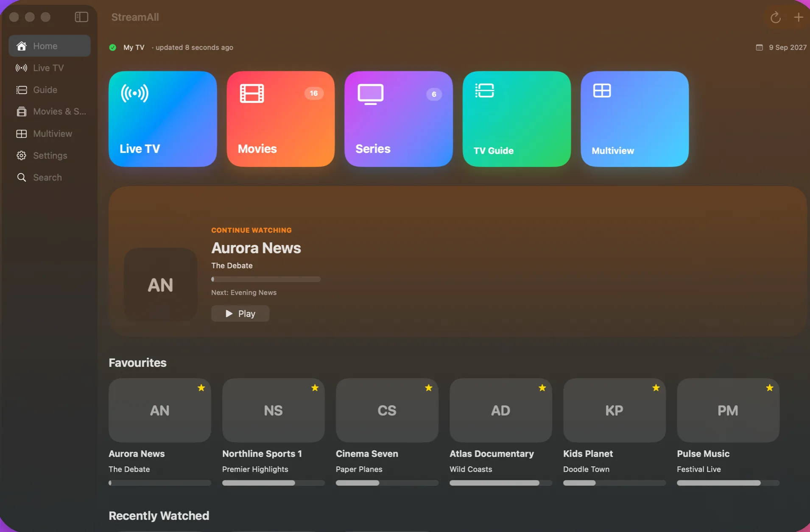
Task: Click the Movies count badge 16
Action: [314, 93]
